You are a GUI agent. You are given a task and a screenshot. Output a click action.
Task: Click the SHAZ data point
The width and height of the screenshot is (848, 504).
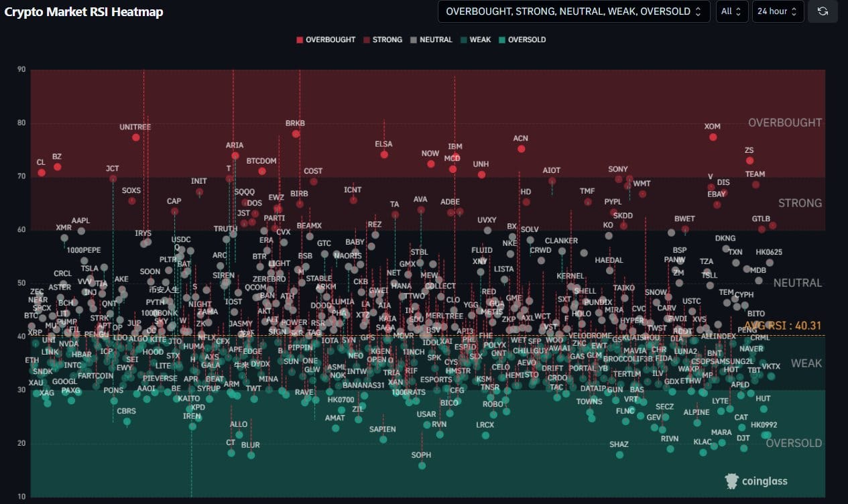[x=619, y=455]
